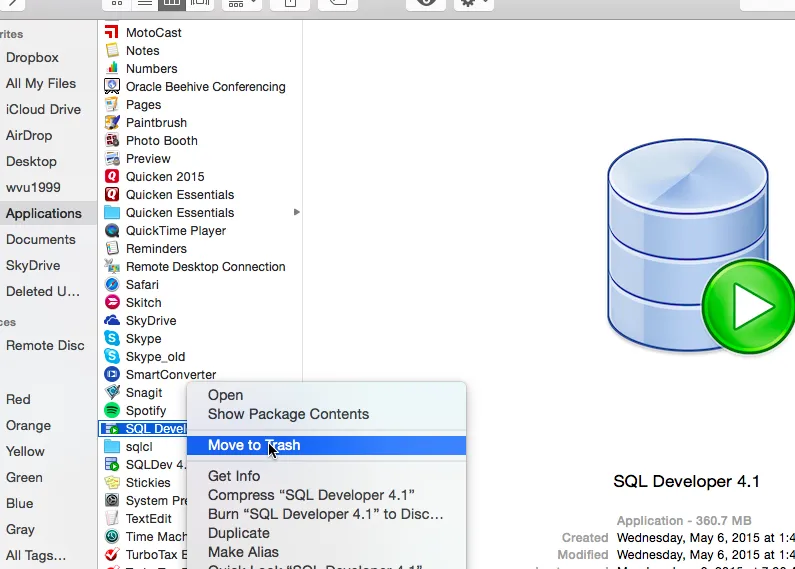Select the Red tag in sidebar
The image size is (795, 569).
click(x=18, y=399)
